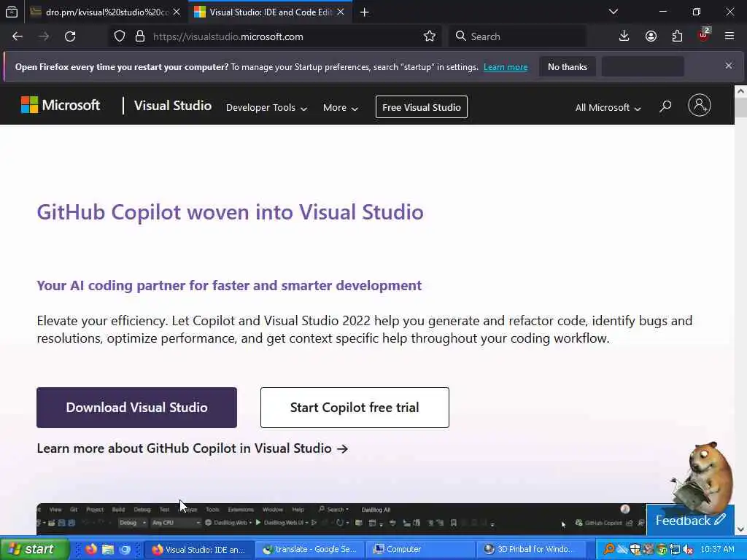Click the Free Visual Studio button

tap(421, 107)
